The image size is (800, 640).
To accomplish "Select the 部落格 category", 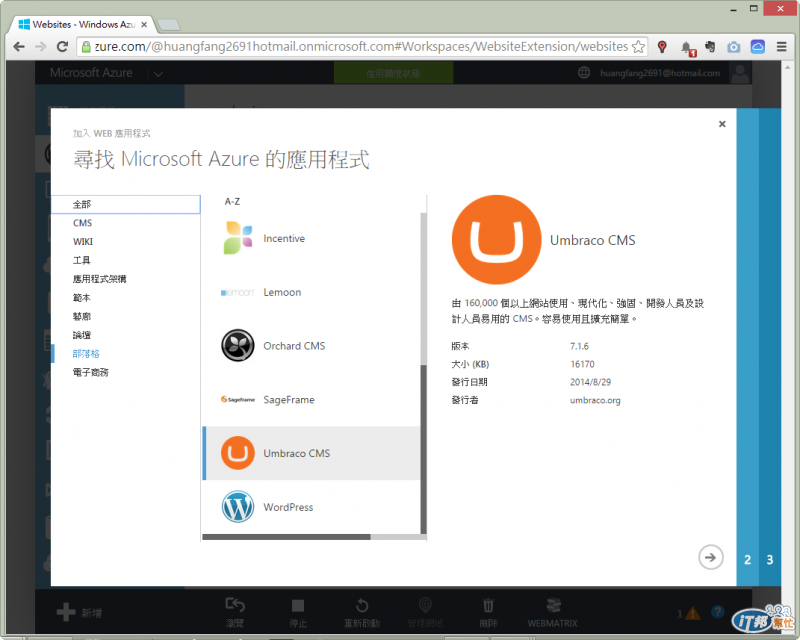I will tap(126, 354).
